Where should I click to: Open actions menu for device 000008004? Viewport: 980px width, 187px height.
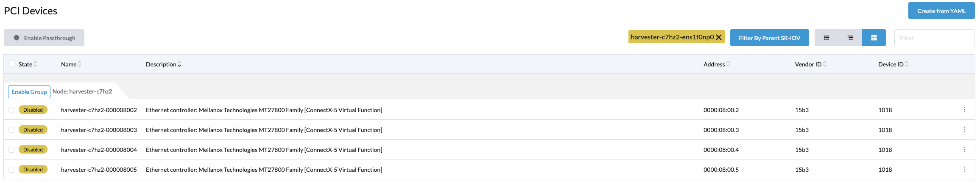[964, 149]
